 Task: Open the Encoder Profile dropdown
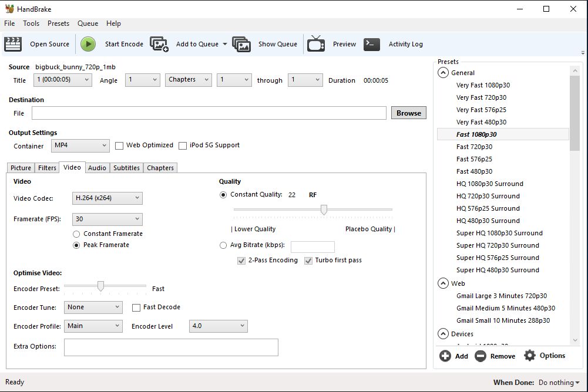[93, 326]
